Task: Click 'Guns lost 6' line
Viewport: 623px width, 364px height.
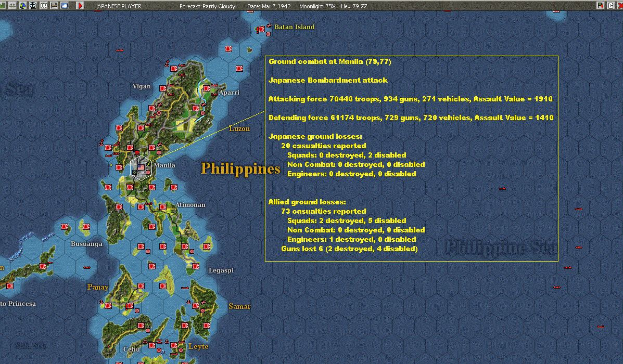Action: [x=349, y=249]
